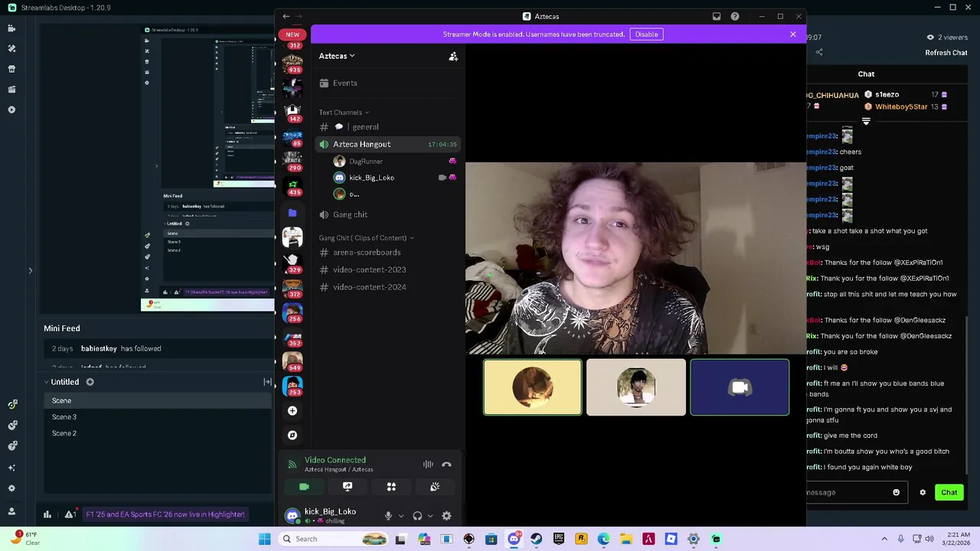Select Scene 3 in scenes list
Image resolution: width=980 pixels, height=551 pixels.
pos(157,417)
